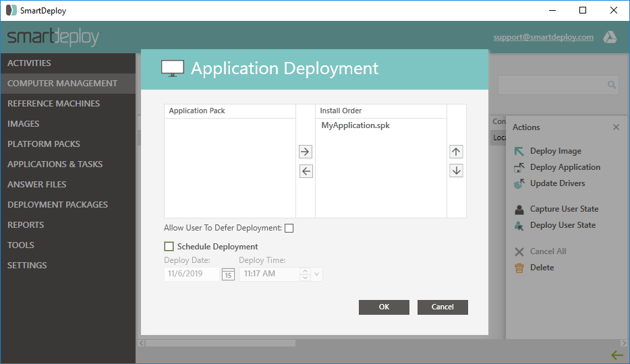The image size is (630, 364).
Task: Open the Activities section
Action: [x=68, y=63]
